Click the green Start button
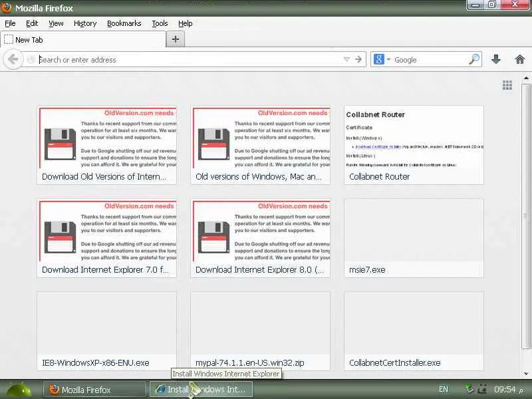This screenshot has height=399, width=532. coord(19,390)
